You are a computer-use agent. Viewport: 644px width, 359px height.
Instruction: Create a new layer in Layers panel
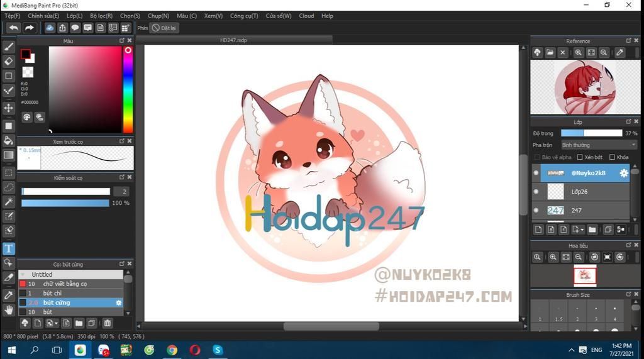pos(538,229)
